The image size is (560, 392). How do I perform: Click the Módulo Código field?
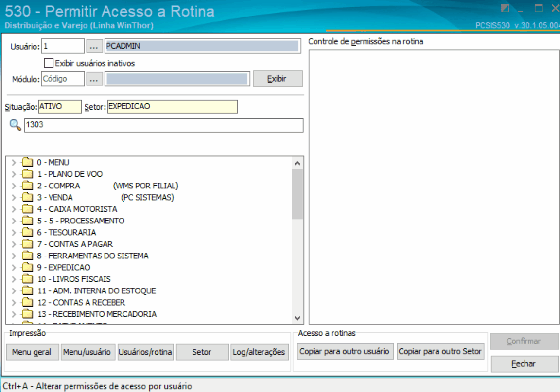pyautogui.click(x=63, y=79)
